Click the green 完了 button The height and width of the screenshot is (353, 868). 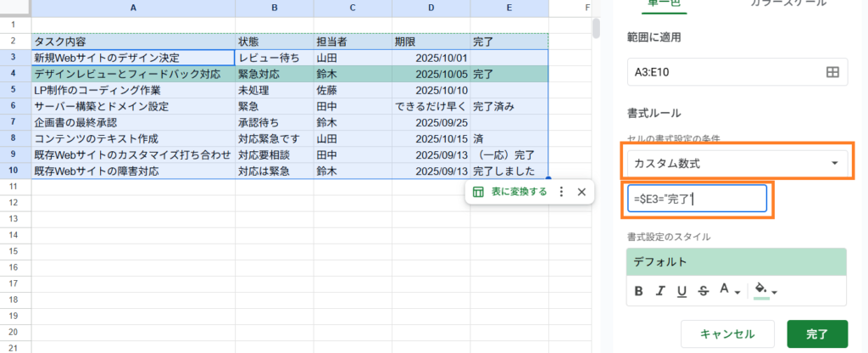(817, 333)
